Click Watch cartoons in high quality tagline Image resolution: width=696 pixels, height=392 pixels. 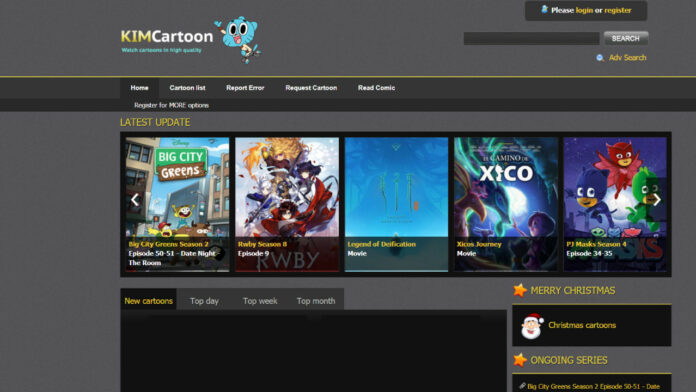pyautogui.click(x=162, y=50)
